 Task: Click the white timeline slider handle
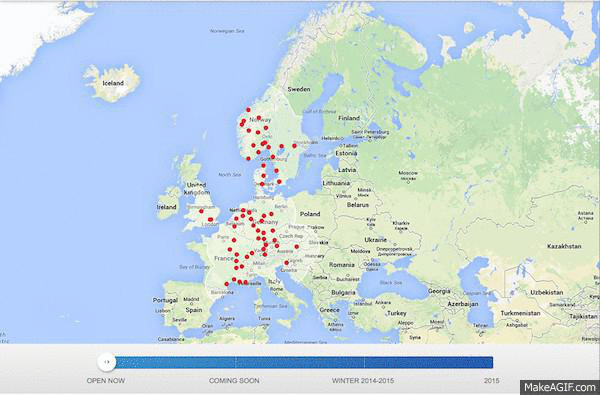click(x=106, y=362)
